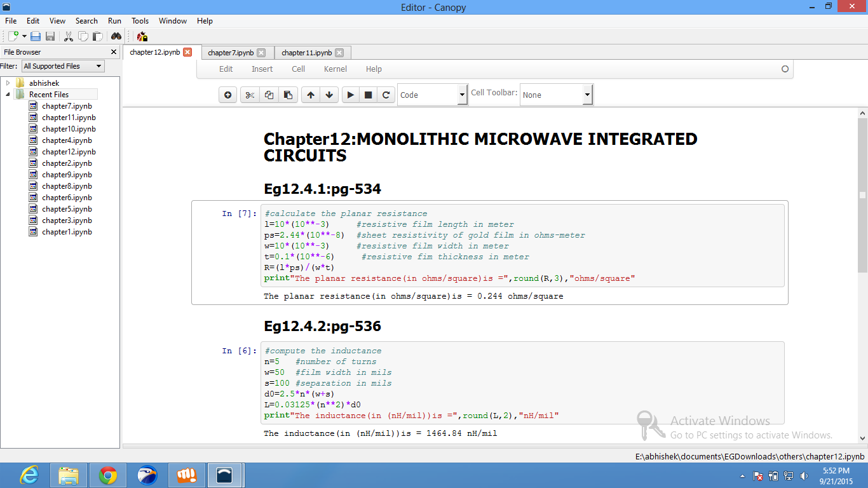Open the Kernel menu in notebook

[335, 69]
